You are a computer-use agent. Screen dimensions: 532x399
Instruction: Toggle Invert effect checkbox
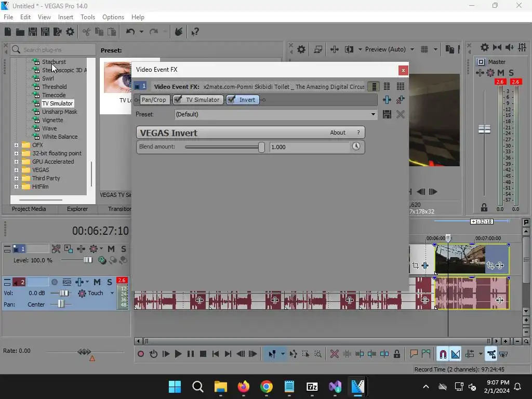pos(231,100)
